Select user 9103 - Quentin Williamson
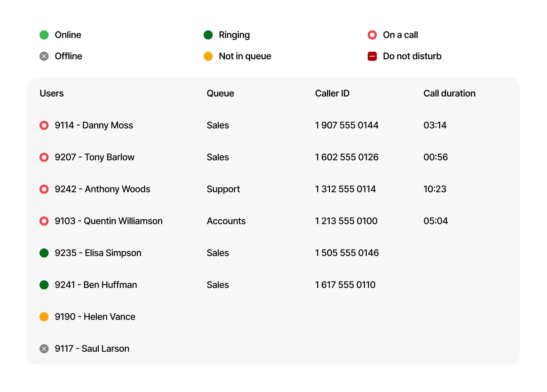The height and width of the screenshot is (392, 547). 109,221
